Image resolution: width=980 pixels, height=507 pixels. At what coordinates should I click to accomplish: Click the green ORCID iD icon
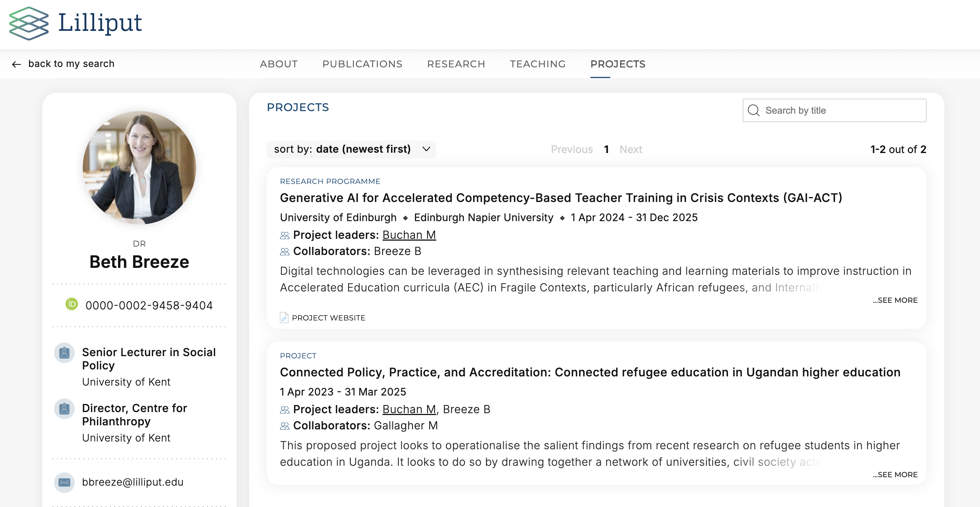click(x=71, y=304)
